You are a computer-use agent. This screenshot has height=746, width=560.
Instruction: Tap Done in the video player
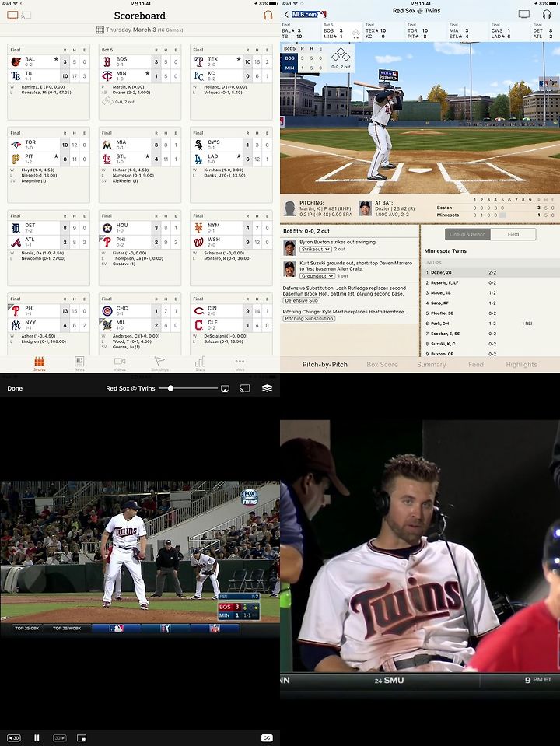click(15, 388)
